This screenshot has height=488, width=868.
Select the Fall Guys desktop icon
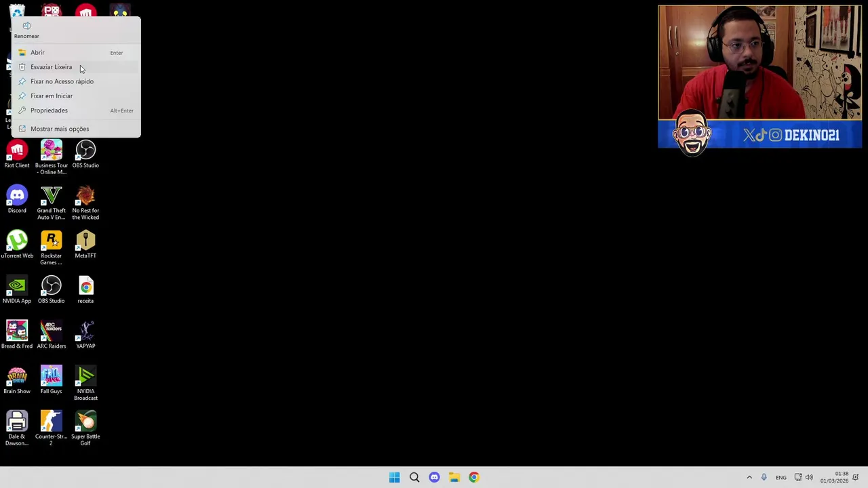click(52, 380)
